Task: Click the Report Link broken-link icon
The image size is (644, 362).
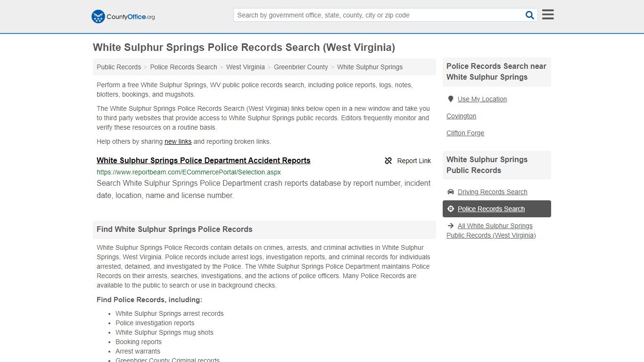Action: point(388,161)
